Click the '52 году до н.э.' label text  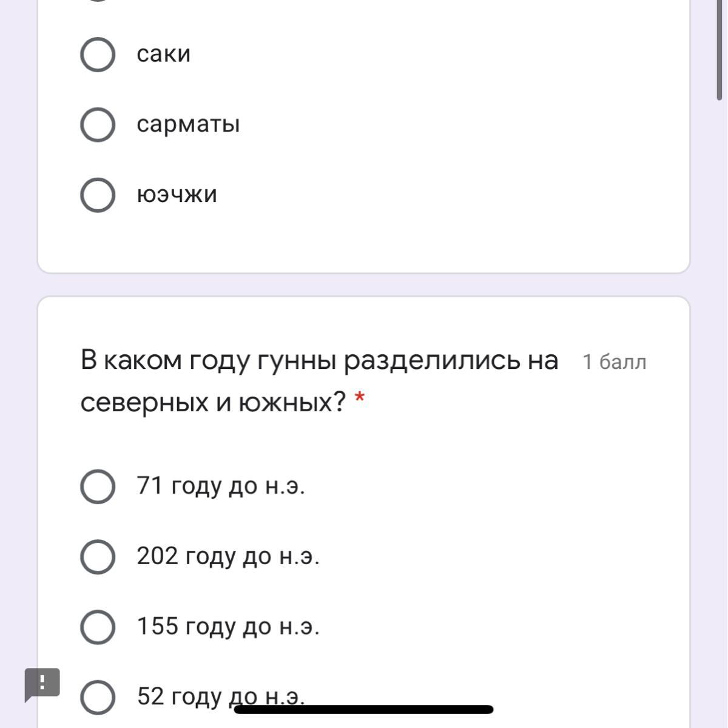tap(182, 696)
